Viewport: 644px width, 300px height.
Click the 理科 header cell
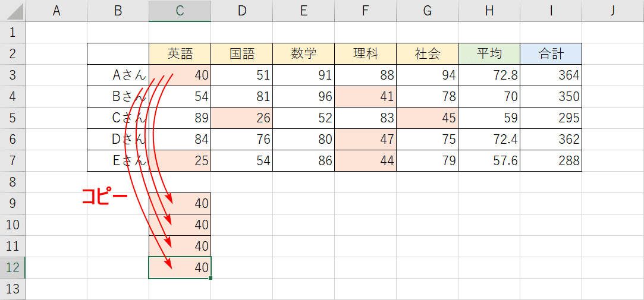366,53
